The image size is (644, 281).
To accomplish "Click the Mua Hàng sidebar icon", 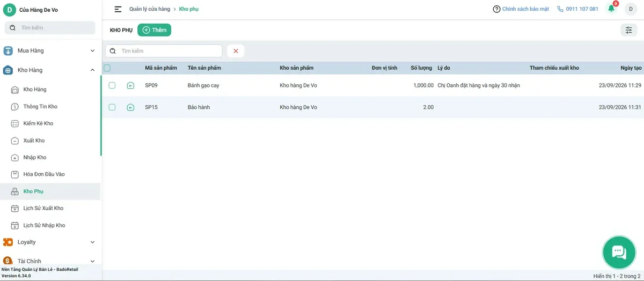I will tap(8, 51).
